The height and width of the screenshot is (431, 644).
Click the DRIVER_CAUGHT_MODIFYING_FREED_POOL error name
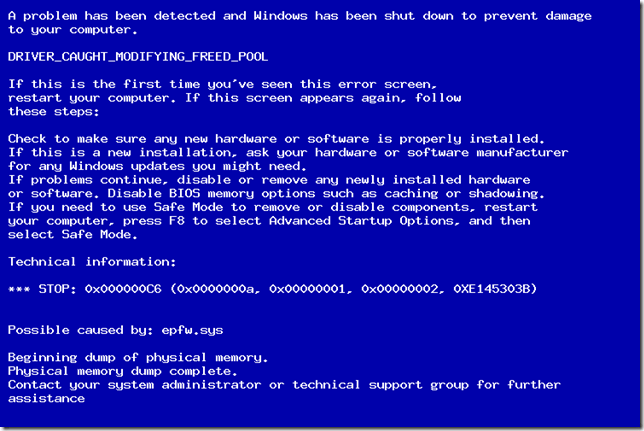(x=138, y=57)
